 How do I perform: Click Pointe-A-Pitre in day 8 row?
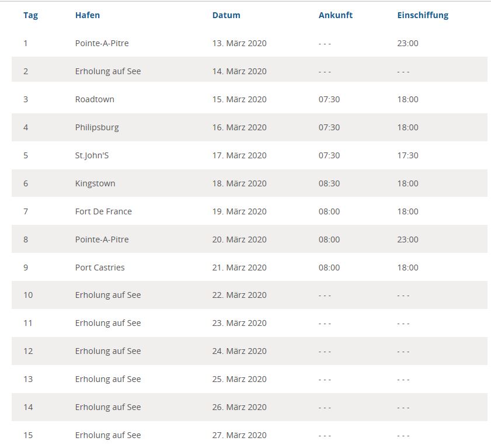point(102,239)
